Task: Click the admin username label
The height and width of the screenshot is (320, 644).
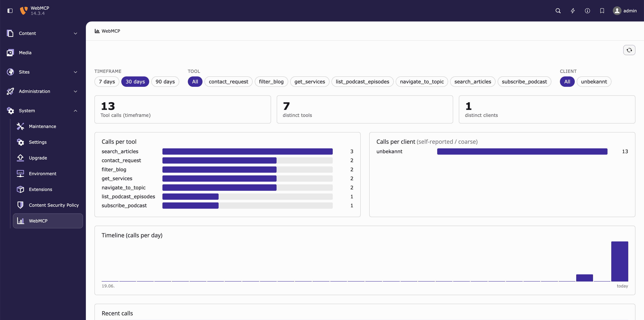Action: tap(630, 11)
